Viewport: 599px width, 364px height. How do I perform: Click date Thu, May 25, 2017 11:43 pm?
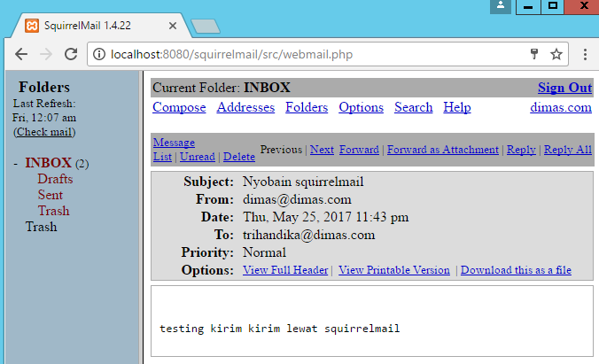click(325, 217)
